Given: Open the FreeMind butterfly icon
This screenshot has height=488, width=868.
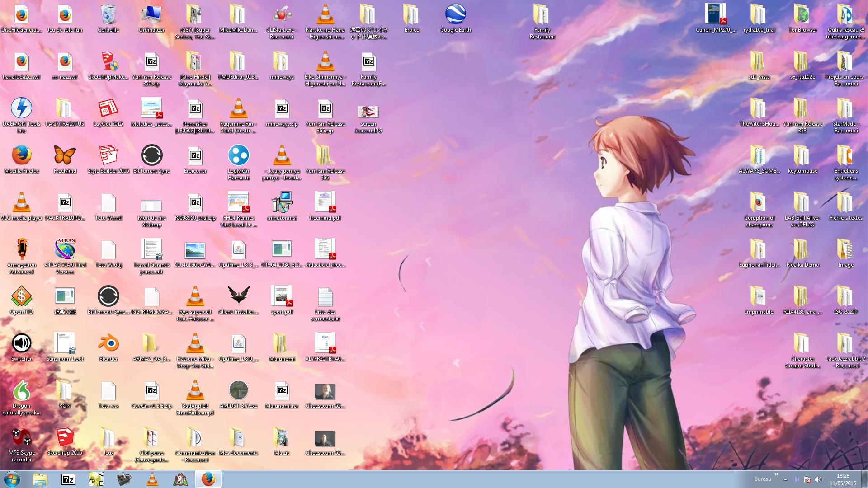Looking at the screenshot, I should pyautogui.click(x=65, y=159).
